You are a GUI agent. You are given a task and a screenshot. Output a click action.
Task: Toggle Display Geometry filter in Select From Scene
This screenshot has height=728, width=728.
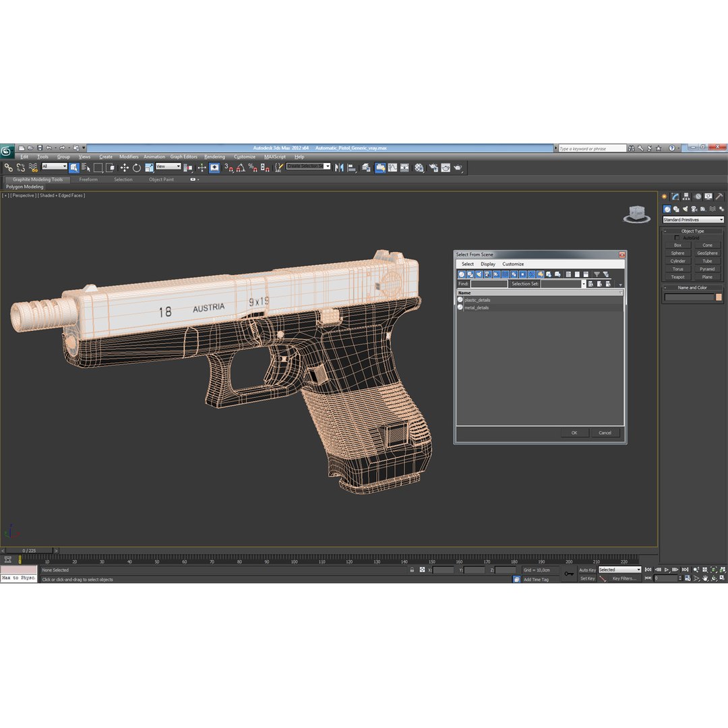point(462,274)
